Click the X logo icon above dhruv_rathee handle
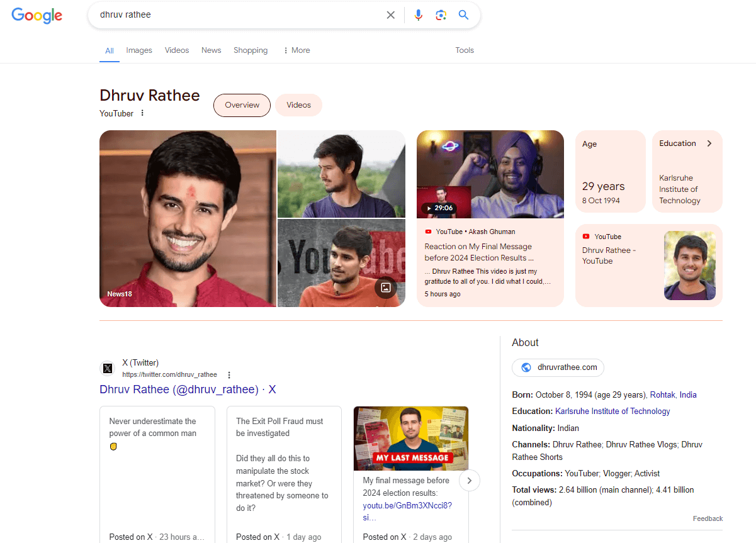Image resolution: width=756 pixels, height=543 pixels. point(107,368)
